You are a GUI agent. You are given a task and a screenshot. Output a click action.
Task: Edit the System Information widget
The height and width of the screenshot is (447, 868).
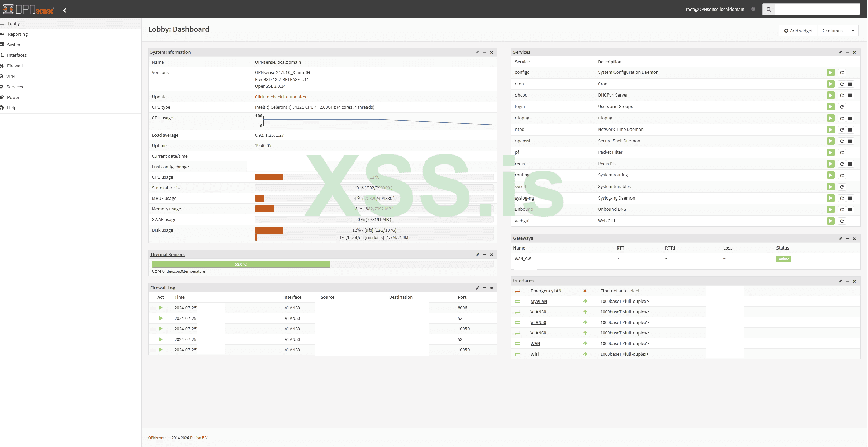(477, 52)
